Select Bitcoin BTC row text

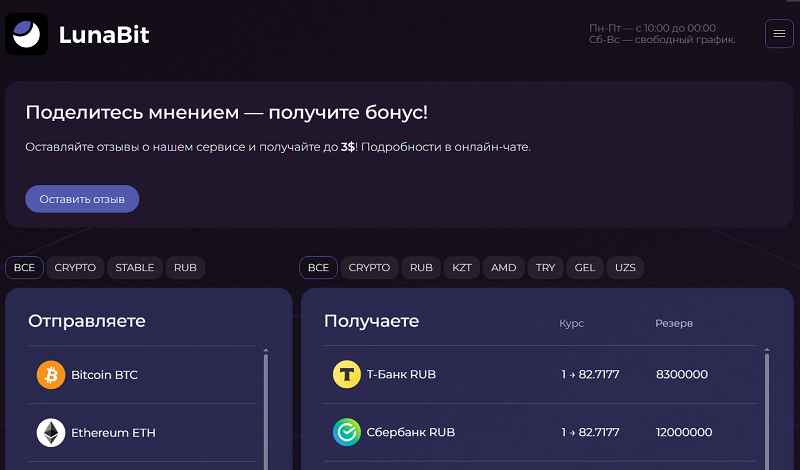105,375
